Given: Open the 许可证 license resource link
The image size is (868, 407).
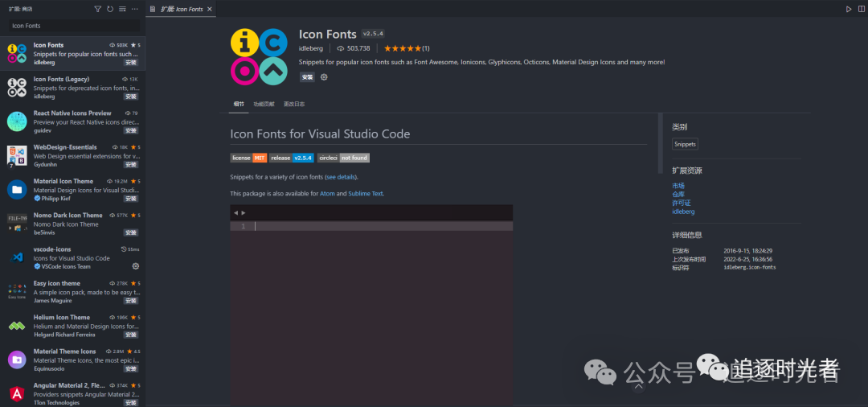Looking at the screenshot, I should point(682,203).
